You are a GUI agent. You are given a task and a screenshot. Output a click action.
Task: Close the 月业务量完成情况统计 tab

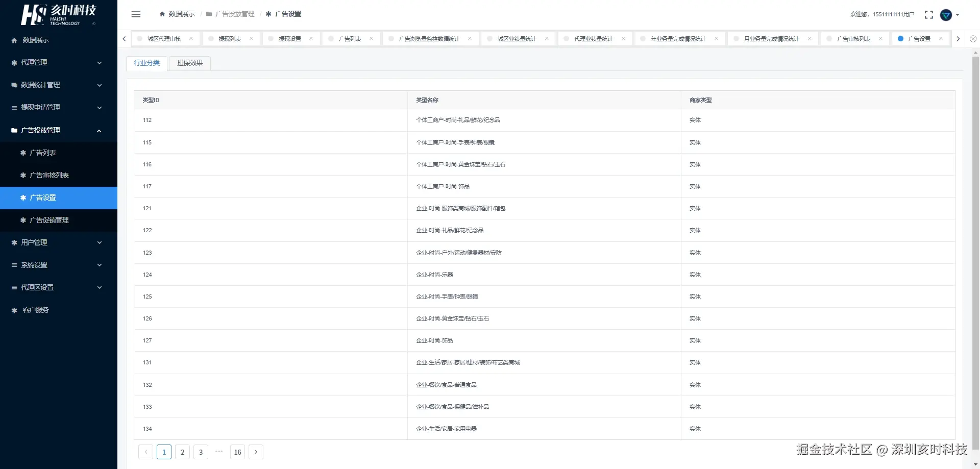point(810,39)
